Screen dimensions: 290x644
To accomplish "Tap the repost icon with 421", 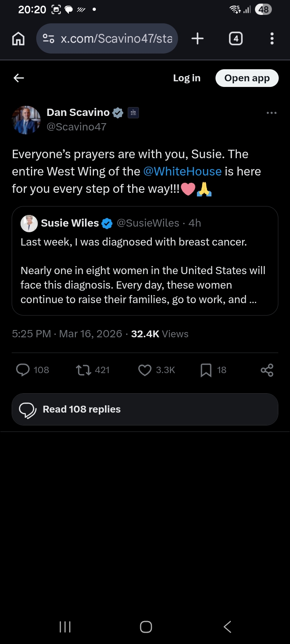I will (84, 370).
